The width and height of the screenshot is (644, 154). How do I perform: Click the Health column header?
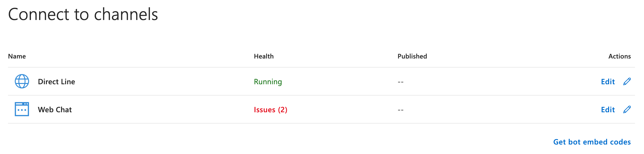click(264, 56)
